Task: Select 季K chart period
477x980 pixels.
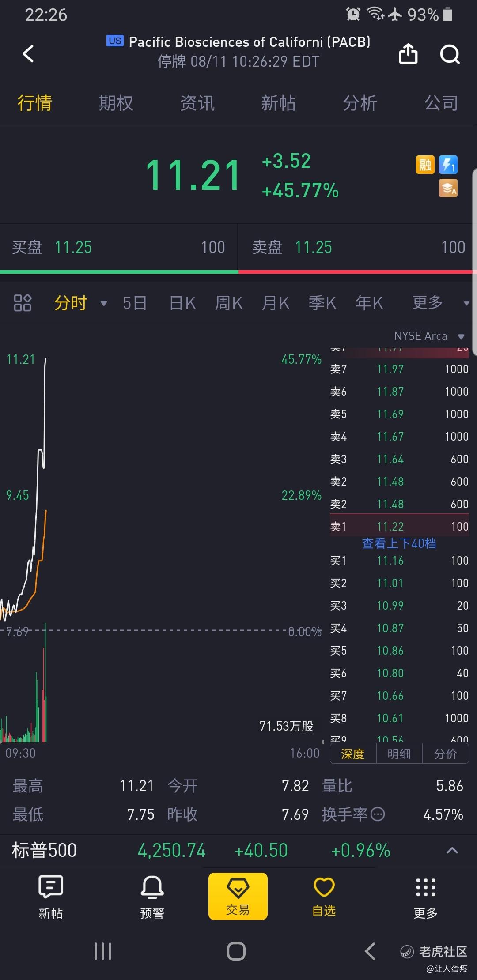Action: [x=322, y=303]
